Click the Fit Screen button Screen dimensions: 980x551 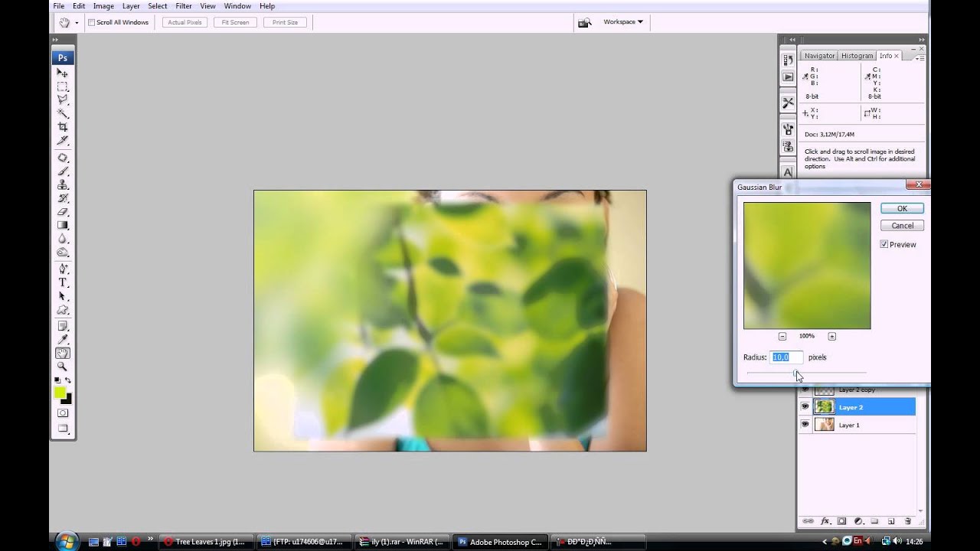[x=235, y=22]
